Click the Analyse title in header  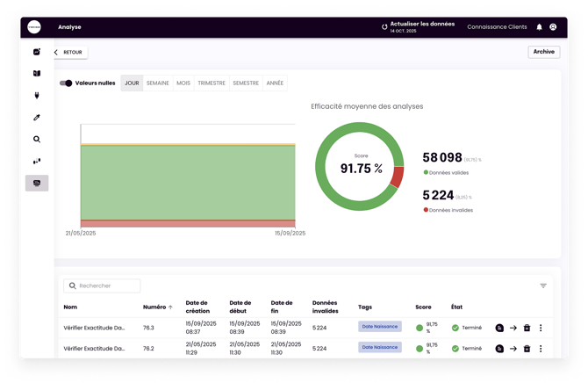(69, 27)
